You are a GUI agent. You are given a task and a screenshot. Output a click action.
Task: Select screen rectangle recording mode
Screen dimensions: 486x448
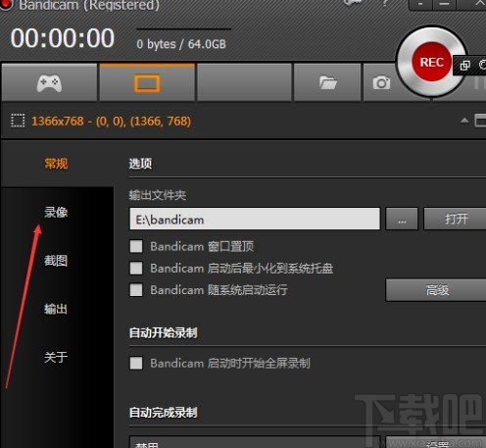coord(147,82)
